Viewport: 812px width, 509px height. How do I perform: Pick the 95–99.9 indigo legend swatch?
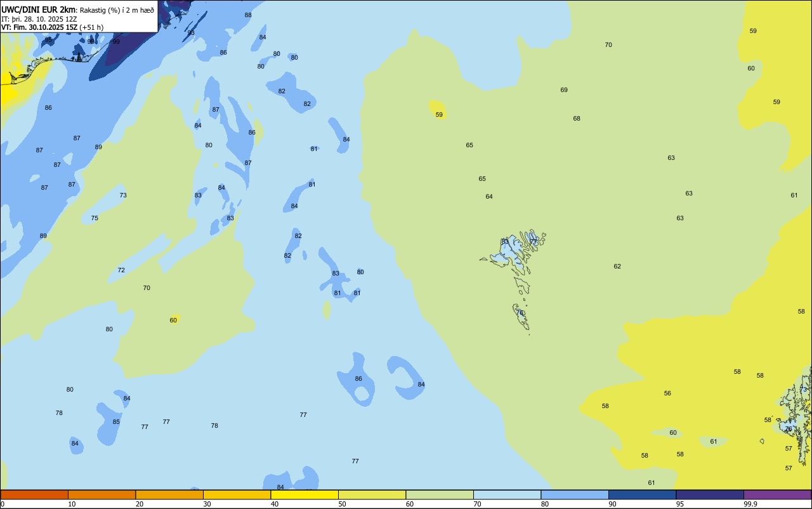pyautogui.click(x=710, y=494)
